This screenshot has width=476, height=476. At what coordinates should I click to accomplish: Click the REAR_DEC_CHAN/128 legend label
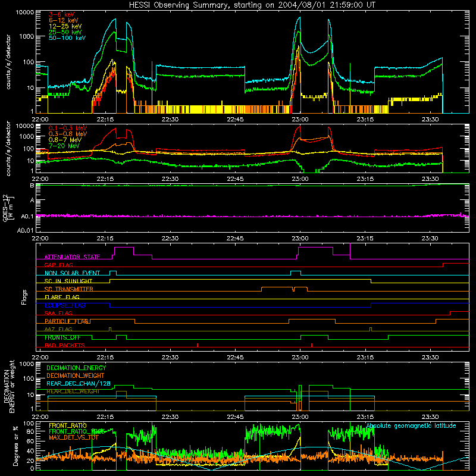tap(79, 384)
